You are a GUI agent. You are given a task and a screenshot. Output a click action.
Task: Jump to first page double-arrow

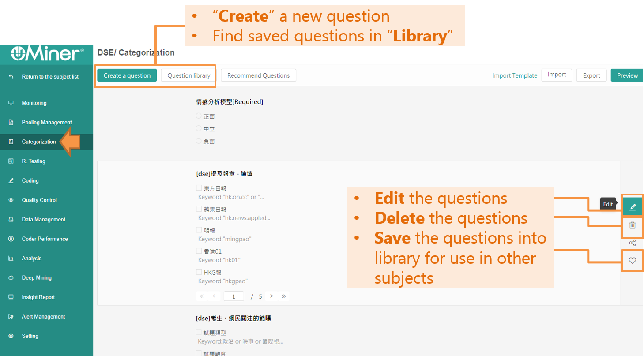[202, 296]
